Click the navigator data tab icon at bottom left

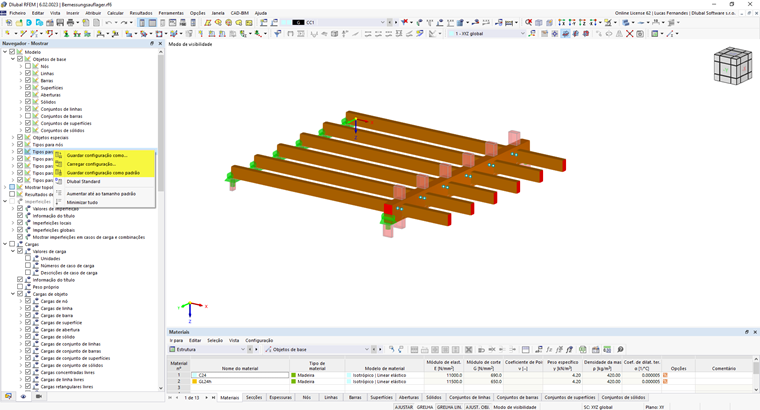pyautogui.click(x=8, y=396)
